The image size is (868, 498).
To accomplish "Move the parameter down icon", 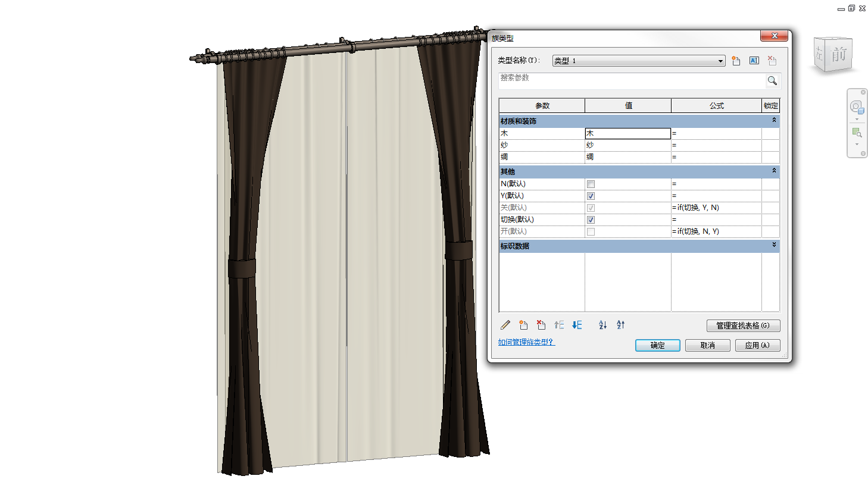I will click(577, 325).
